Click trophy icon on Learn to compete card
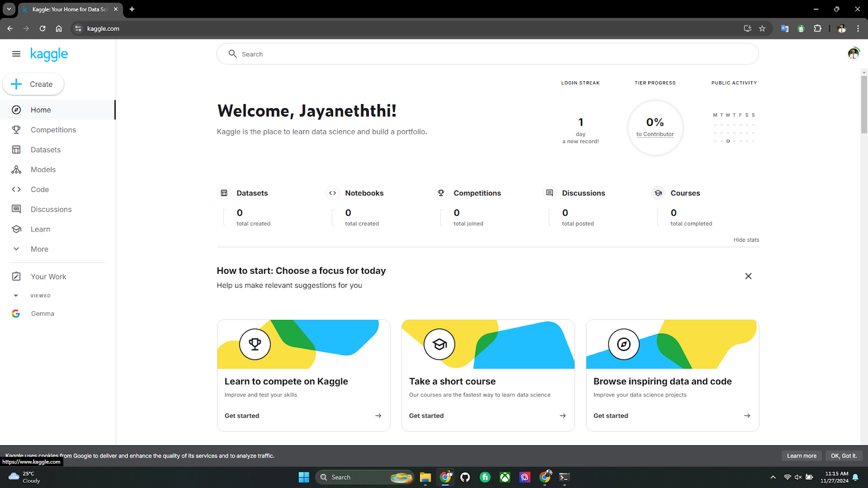The height and width of the screenshot is (488, 868). tap(255, 344)
